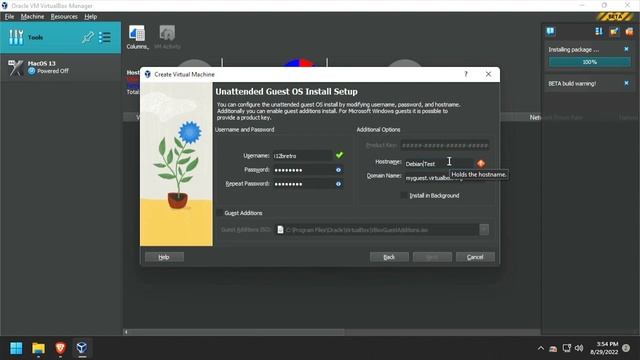This screenshot has height=360, width=640.
Task: Select the MacOS 13 virtual machine
Action: coord(60,67)
